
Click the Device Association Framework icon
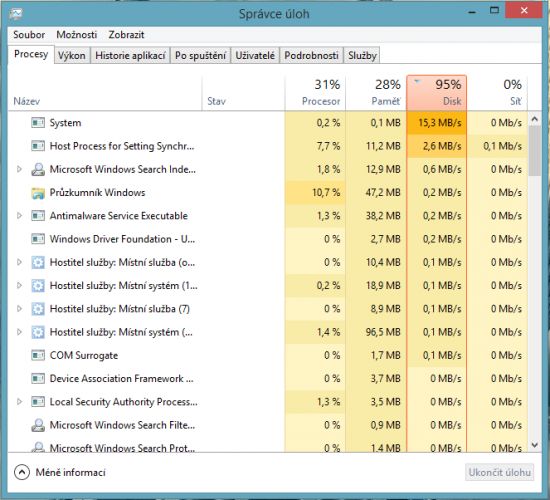pos(38,379)
